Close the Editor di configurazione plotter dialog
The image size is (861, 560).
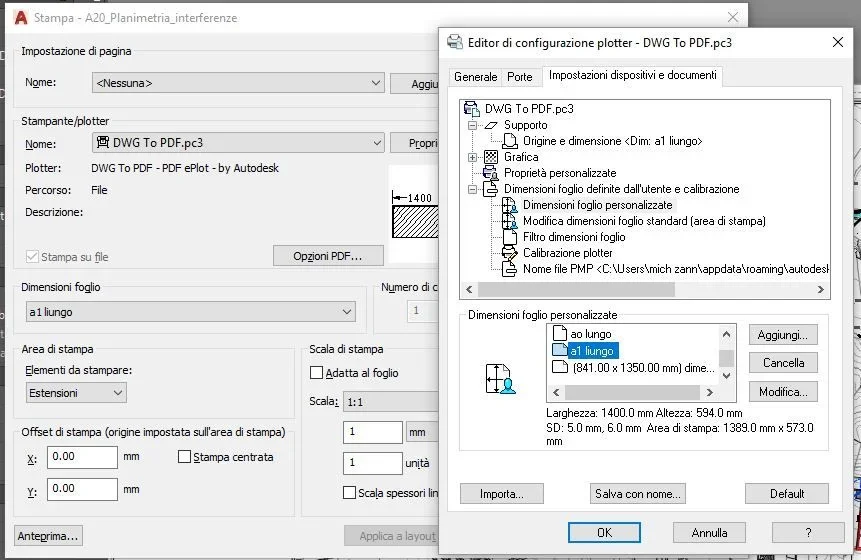point(837,42)
